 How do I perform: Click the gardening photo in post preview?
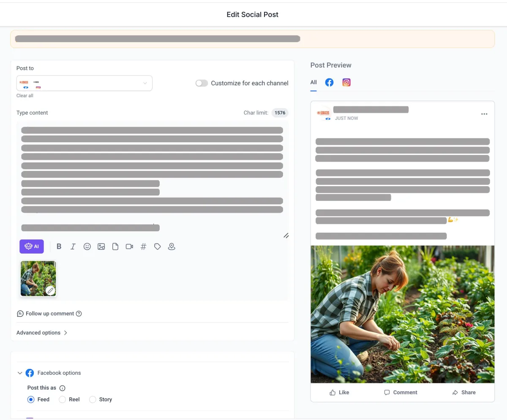pos(402,314)
